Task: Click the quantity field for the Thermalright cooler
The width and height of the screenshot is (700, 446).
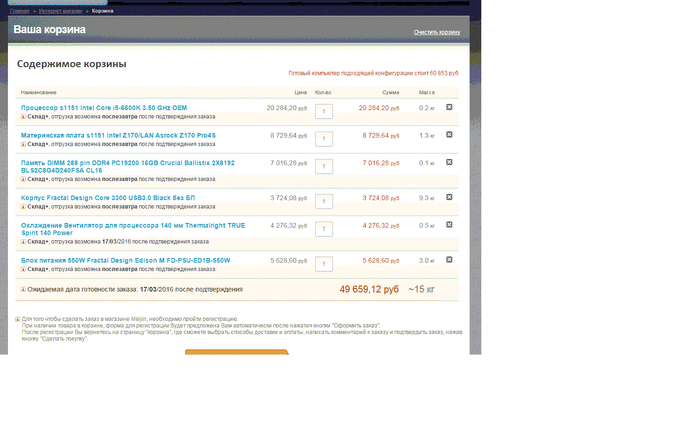Action: point(324,229)
